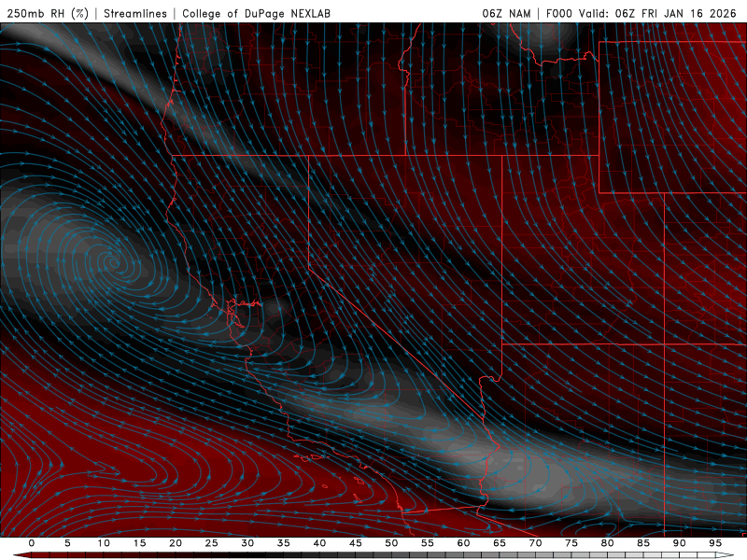Click the colorbar label '5'
This screenshot has width=747, height=560.
tap(67, 543)
